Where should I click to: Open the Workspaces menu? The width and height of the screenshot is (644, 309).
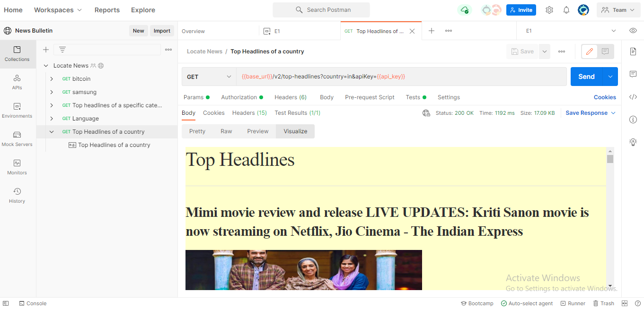click(58, 10)
